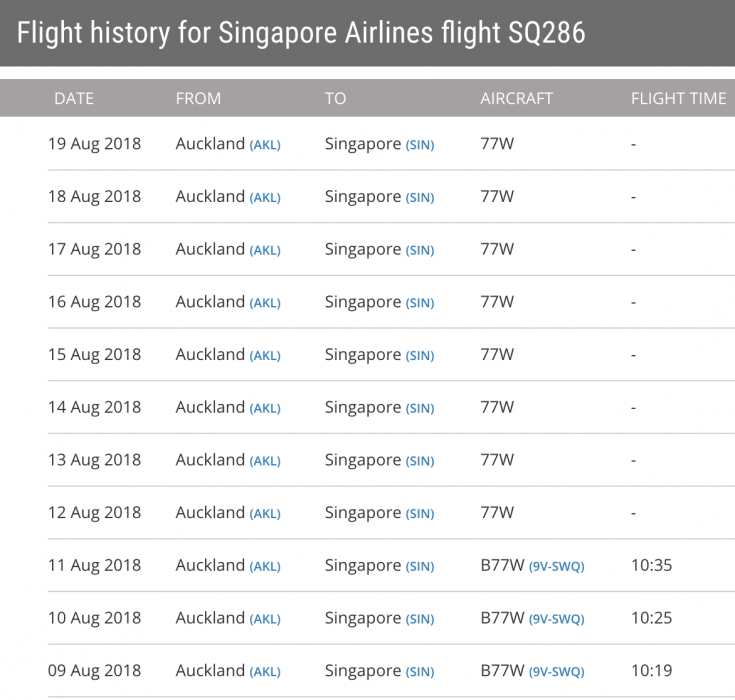The image size is (735, 700).
Task: Select the 19 Aug 2018 date cell
Action: [95, 143]
